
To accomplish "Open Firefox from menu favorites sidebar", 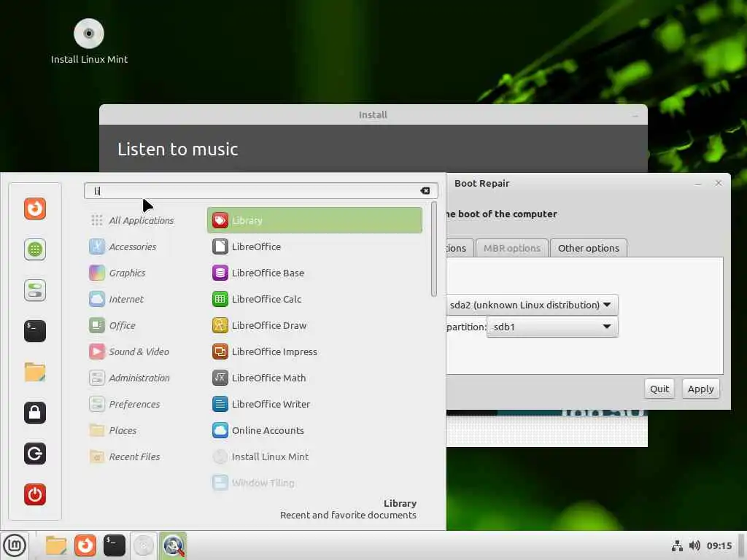I will (x=35, y=209).
